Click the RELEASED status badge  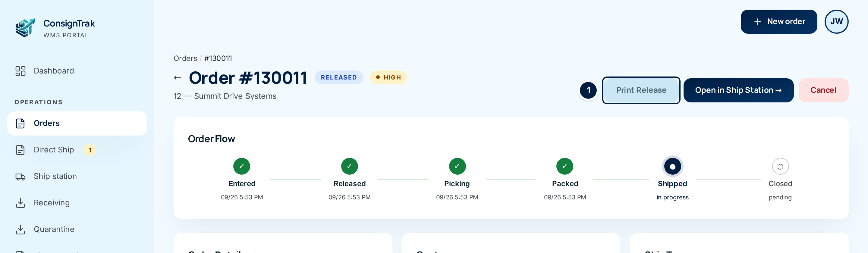point(338,77)
